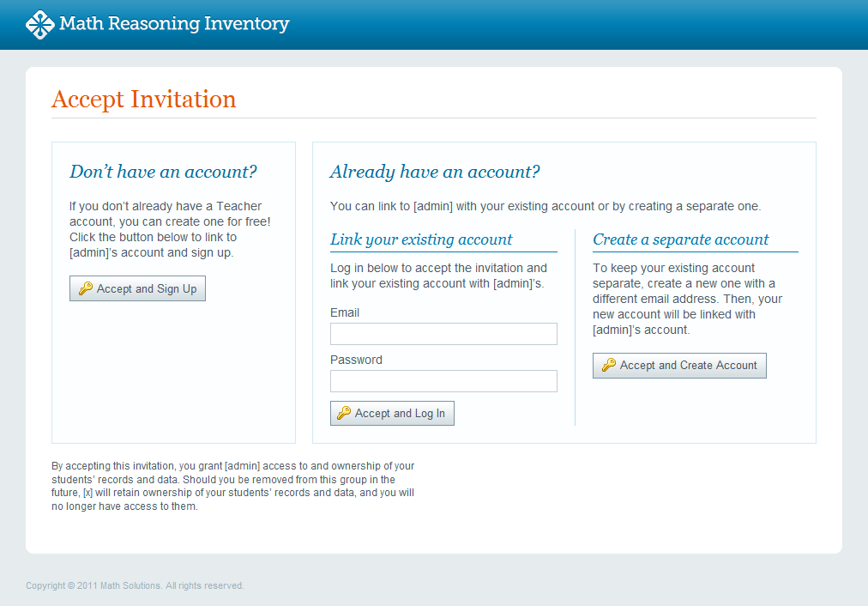The width and height of the screenshot is (868, 606).
Task: Click the Accept and Create Account button
Action: (x=679, y=366)
